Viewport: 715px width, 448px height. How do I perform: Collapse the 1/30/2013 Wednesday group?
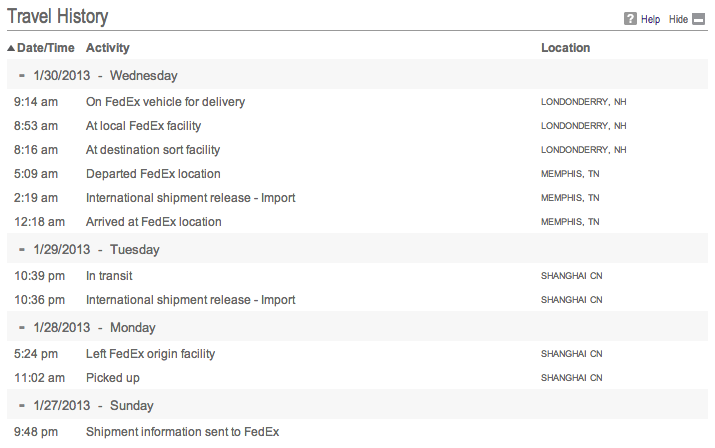coord(22,75)
